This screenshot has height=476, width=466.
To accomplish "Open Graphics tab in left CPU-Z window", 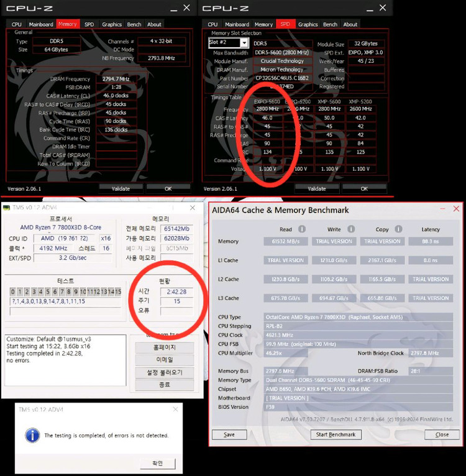I will 112,24.
